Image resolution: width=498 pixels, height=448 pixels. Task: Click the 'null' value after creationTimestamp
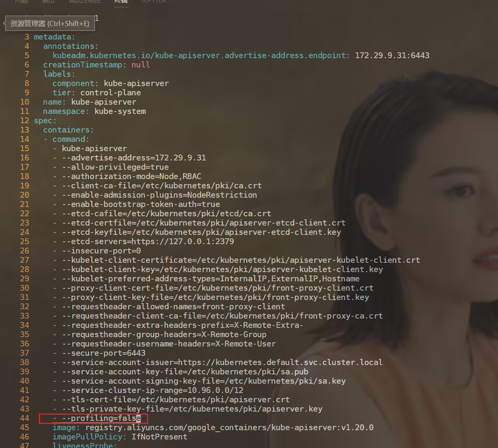141,65
